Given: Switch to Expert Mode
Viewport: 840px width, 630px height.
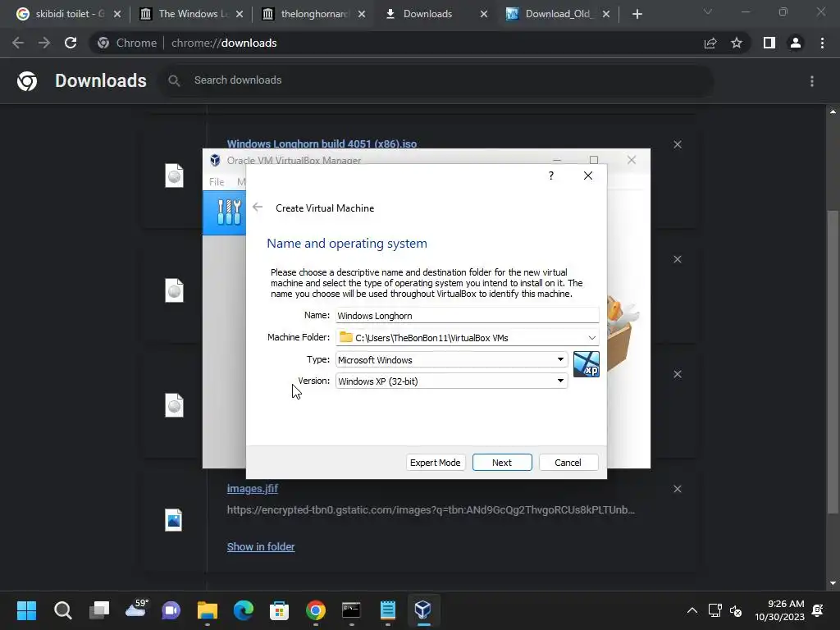Looking at the screenshot, I should pyautogui.click(x=435, y=463).
